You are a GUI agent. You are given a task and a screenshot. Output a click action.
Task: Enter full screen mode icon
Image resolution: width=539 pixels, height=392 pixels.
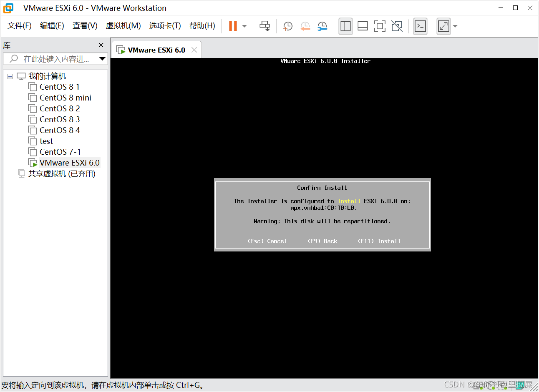click(380, 26)
